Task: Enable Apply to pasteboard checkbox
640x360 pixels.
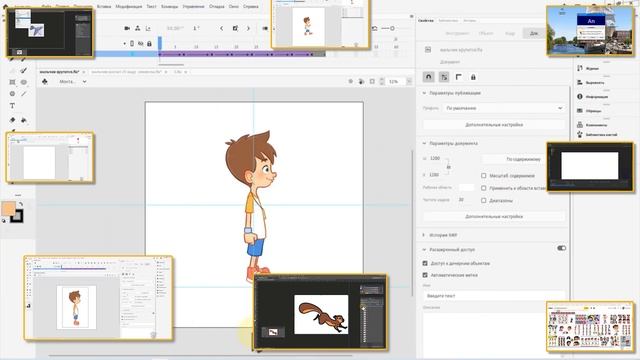Action: click(x=484, y=188)
